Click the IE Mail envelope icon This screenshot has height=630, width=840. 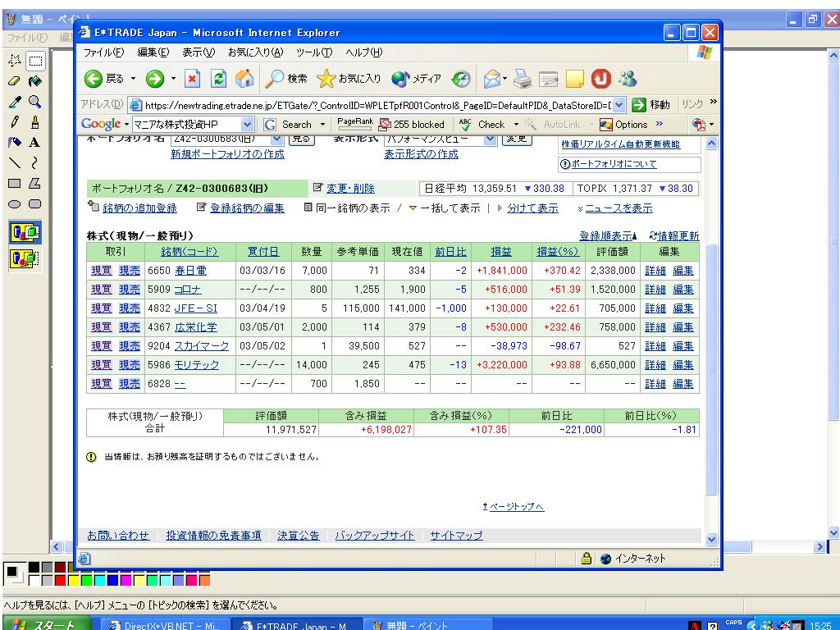coord(492,80)
